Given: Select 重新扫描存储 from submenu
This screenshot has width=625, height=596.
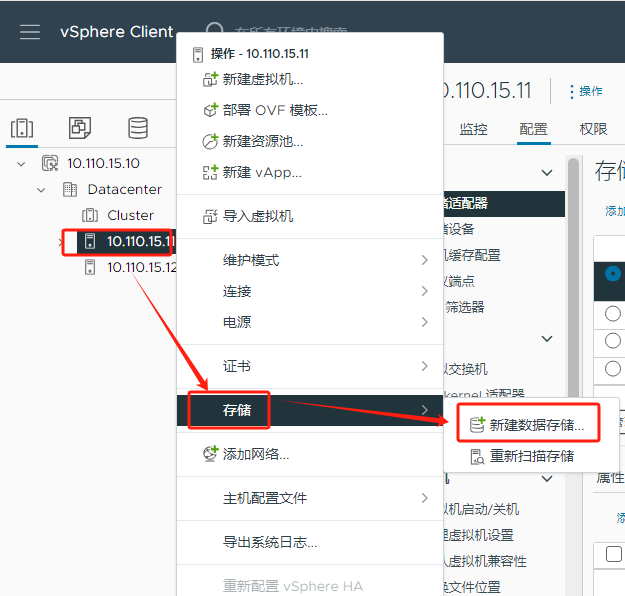Looking at the screenshot, I should coord(531,456).
